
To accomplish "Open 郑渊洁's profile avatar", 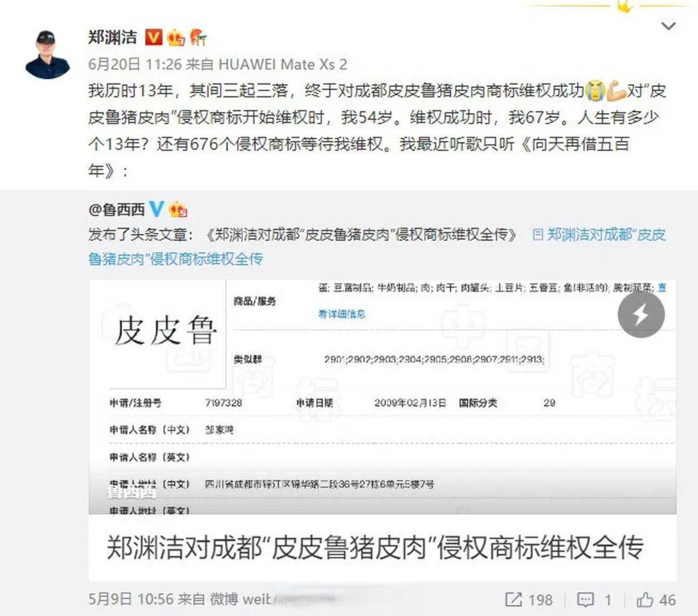I will (x=48, y=54).
